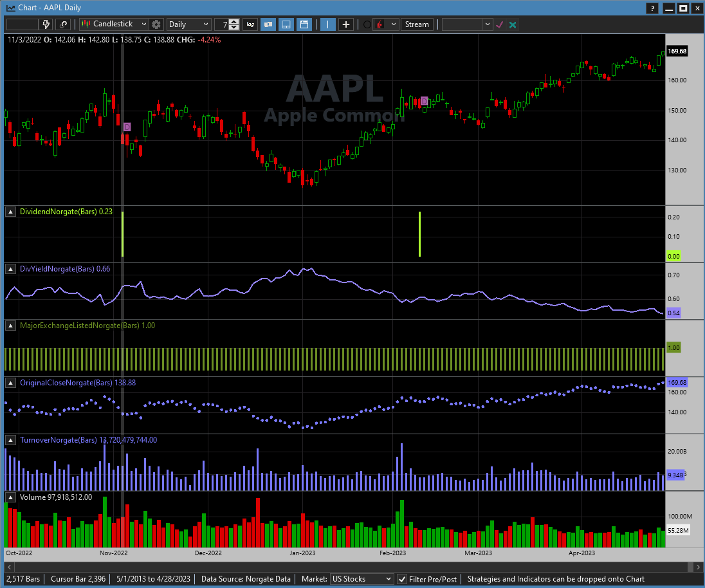The height and width of the screenshot is (588, 705).
Task: Click the 2,517 Bars status entry
Action: pos(23,579)
